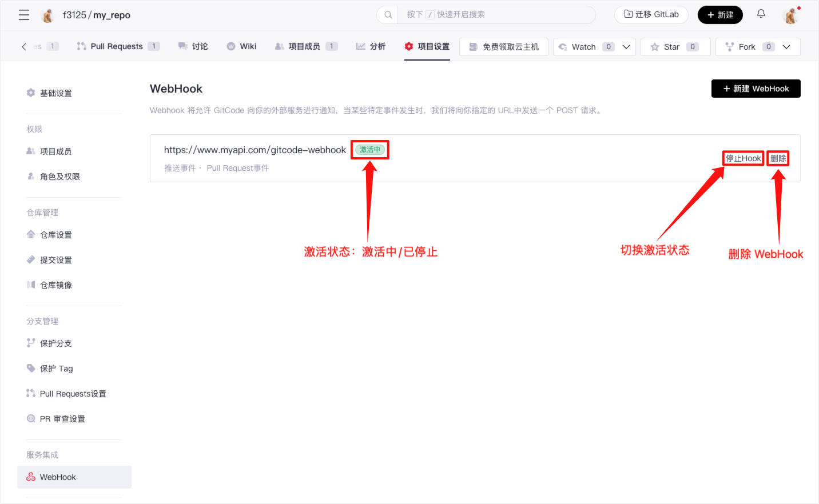Star this repository
This screenshot has width=819, height=504.
pos(675,47)
